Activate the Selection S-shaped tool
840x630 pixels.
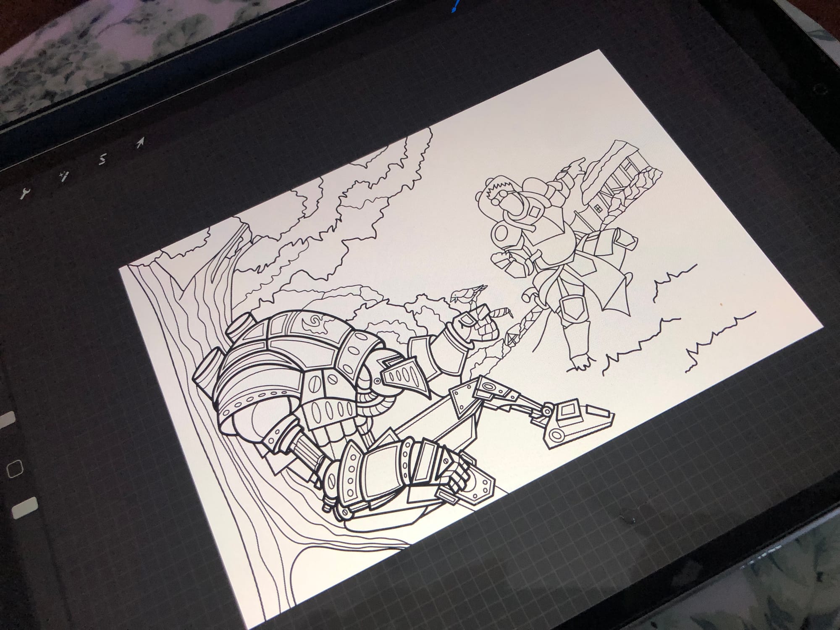pyautogui.click(x=102, y=160)
